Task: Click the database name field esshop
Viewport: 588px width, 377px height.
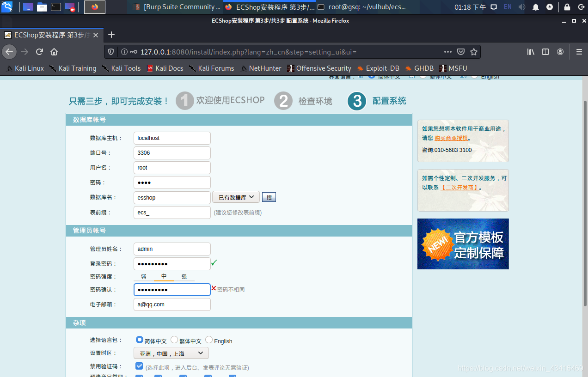Action: 172,198
